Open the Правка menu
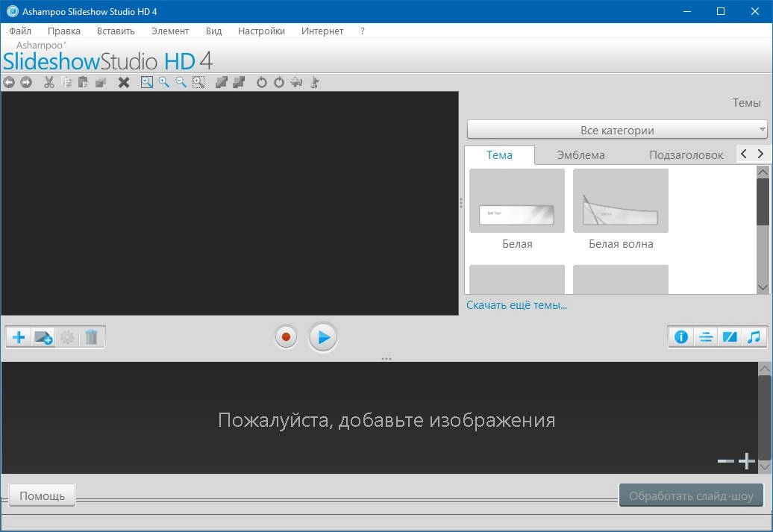The height and width of the screenshot is (532, 773). click(x=64, y=31)
